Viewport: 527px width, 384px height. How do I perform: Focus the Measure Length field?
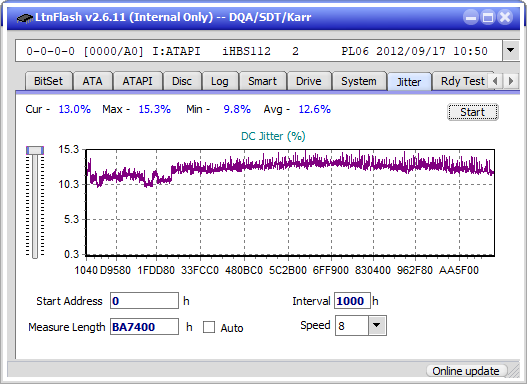145,327
